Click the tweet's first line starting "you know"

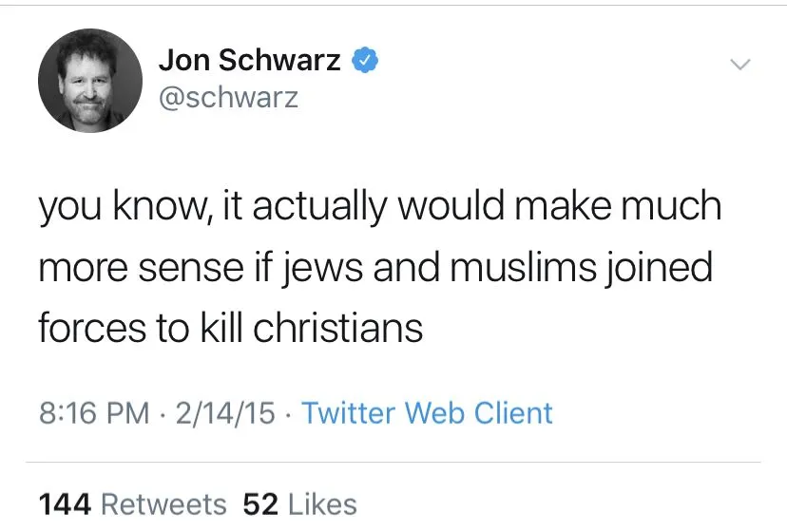(x=379, y=207)
